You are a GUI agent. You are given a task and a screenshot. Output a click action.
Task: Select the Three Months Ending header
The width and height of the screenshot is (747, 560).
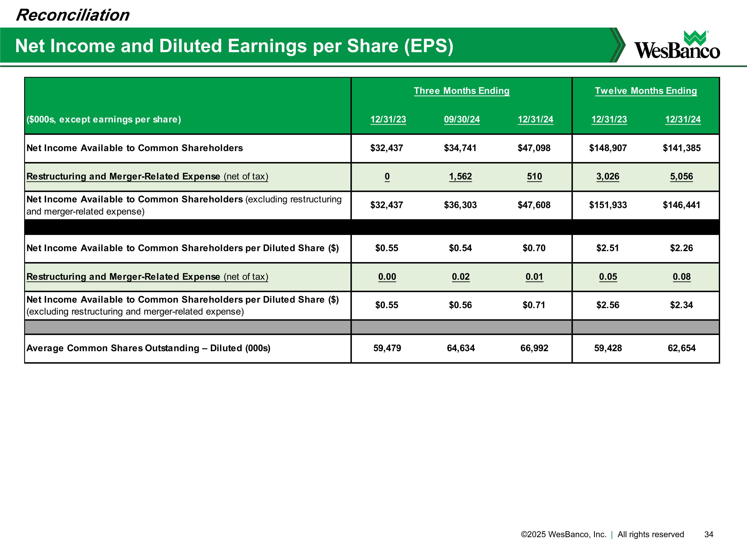point(462,91)
